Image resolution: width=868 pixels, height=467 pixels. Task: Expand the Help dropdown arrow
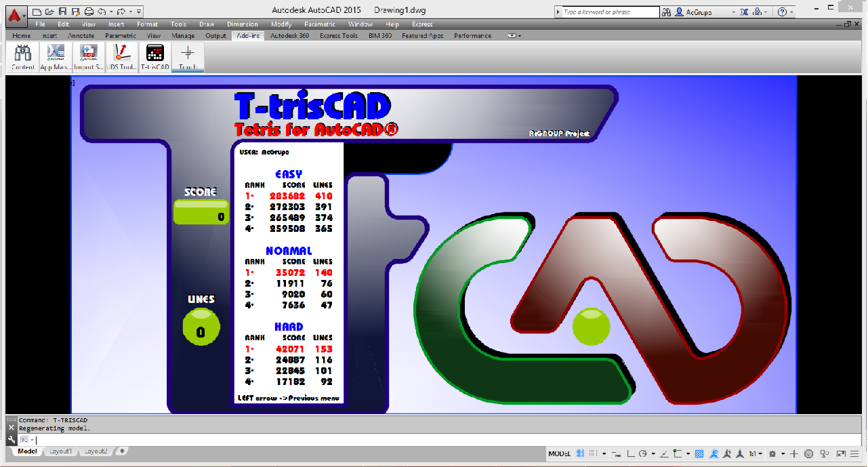point(793,12)
